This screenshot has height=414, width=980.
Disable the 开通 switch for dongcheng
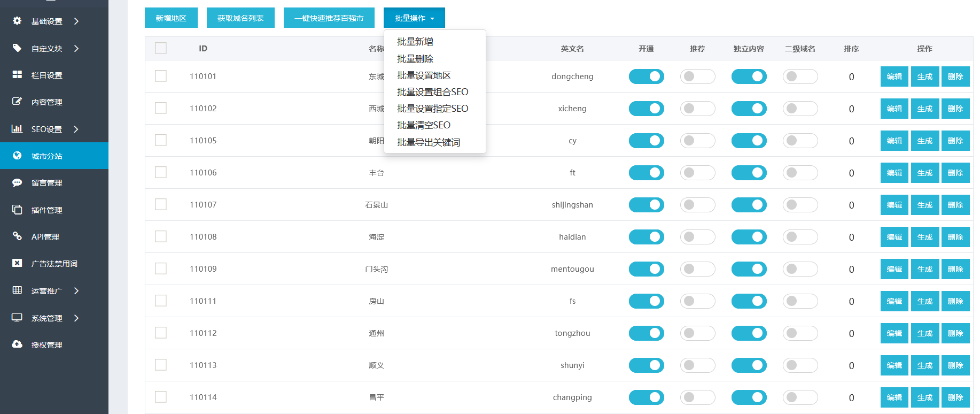[647, 76]
